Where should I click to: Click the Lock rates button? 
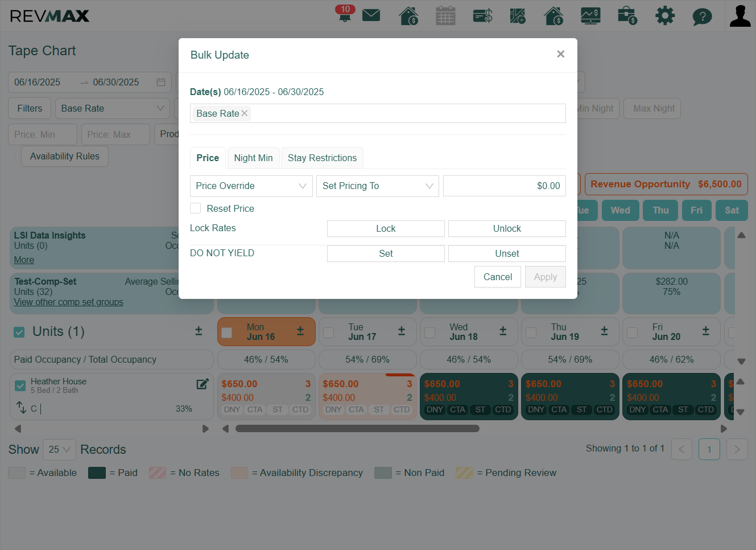point(386,228)
